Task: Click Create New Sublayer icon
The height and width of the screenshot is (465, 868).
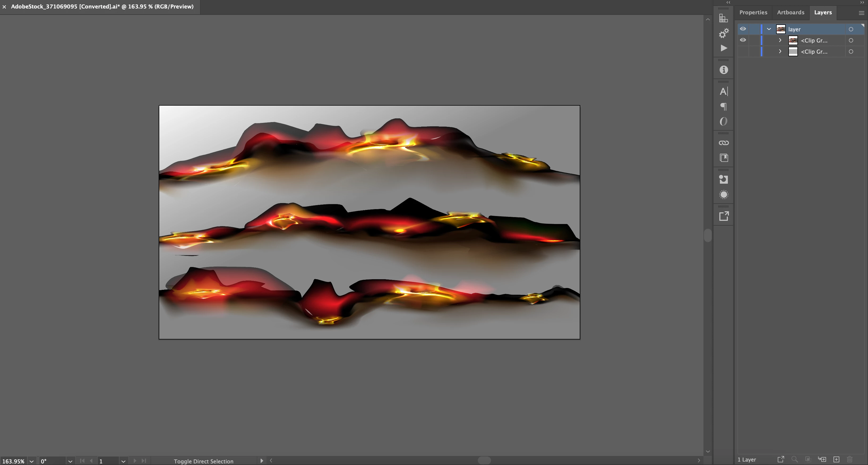Action: coord(822,459)
